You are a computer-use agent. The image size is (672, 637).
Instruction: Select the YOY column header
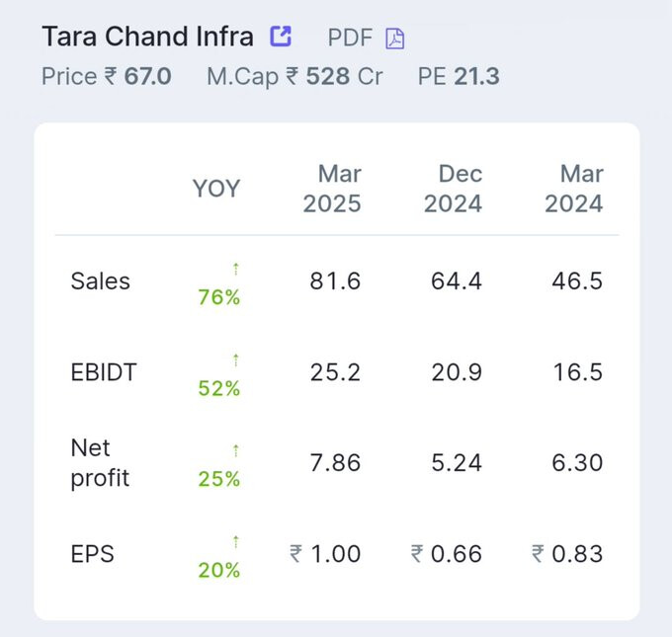216,189
